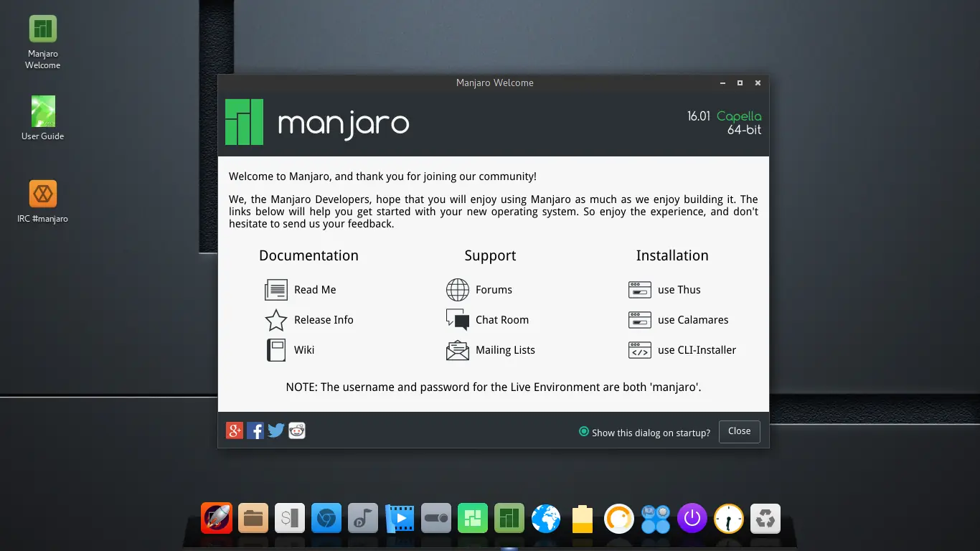Click the Calamares installer icon
The width and height of the screenshot is (980, 551).
pyautogui.click(x=640, y=320)
